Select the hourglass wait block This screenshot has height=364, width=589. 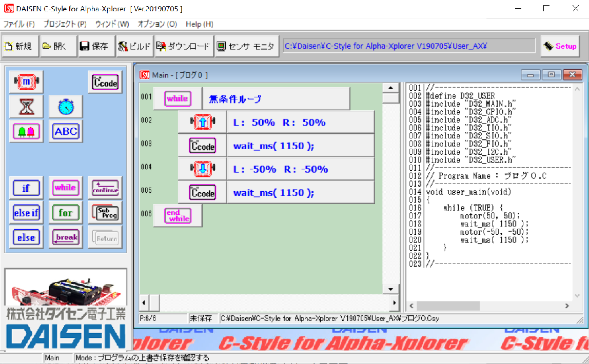(x=26, y=107)
